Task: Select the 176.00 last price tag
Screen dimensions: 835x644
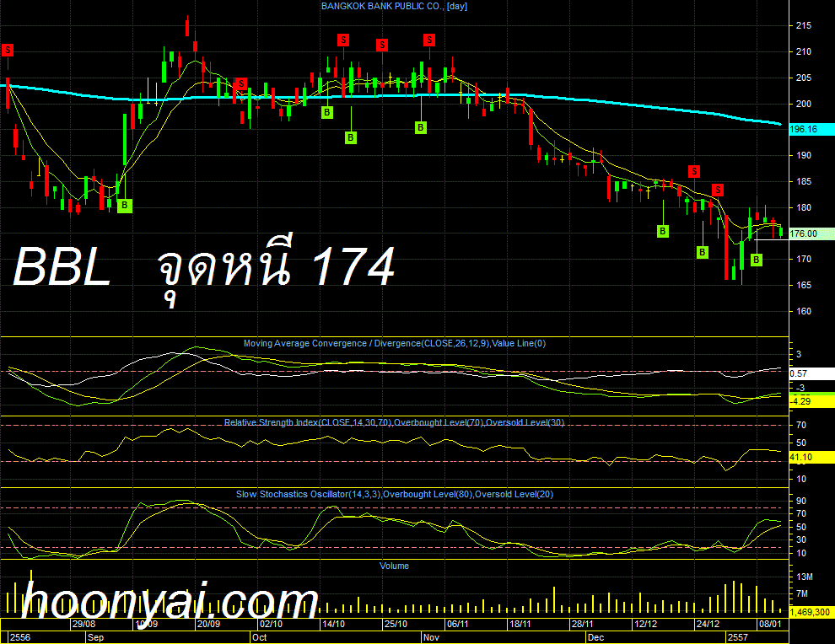Action: tap(811, 233)
